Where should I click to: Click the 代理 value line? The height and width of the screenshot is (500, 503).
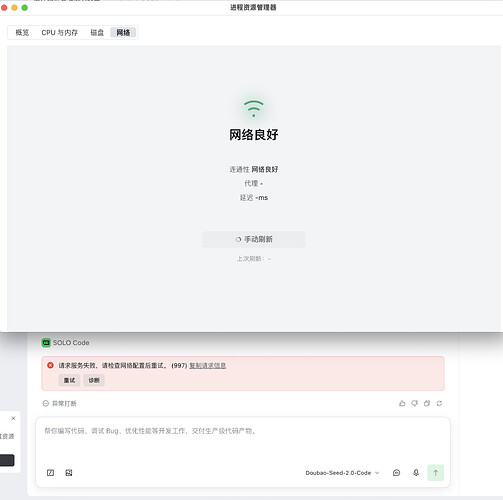[x=254, y=183]
